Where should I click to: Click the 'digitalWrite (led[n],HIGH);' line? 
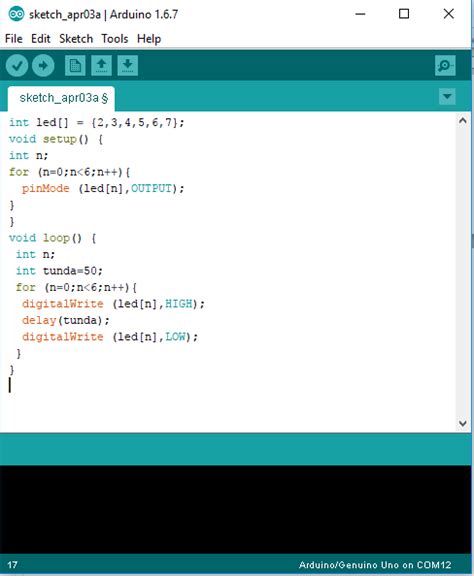[113, 304]
